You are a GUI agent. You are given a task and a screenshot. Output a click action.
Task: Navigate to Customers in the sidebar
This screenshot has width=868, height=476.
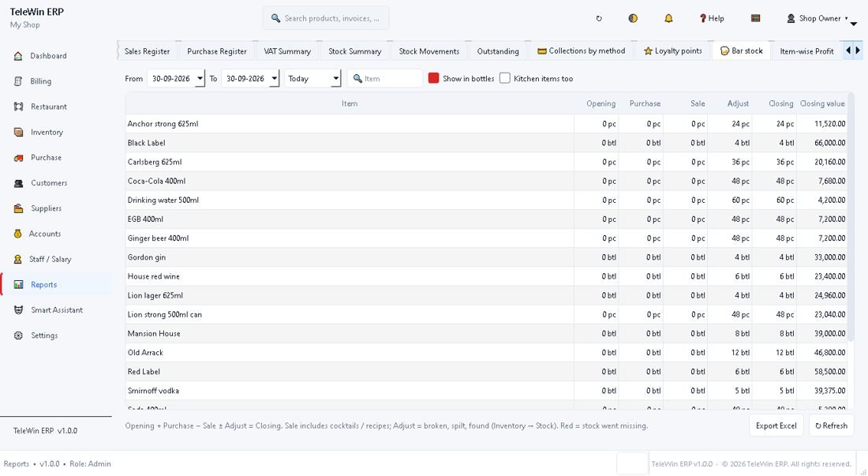click(49, 183)
